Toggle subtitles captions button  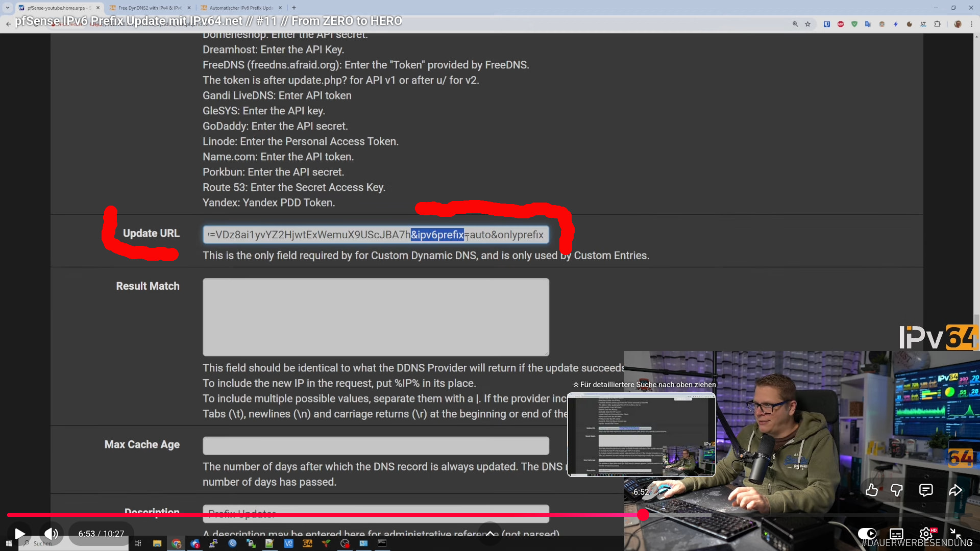[x=896, y=534]
